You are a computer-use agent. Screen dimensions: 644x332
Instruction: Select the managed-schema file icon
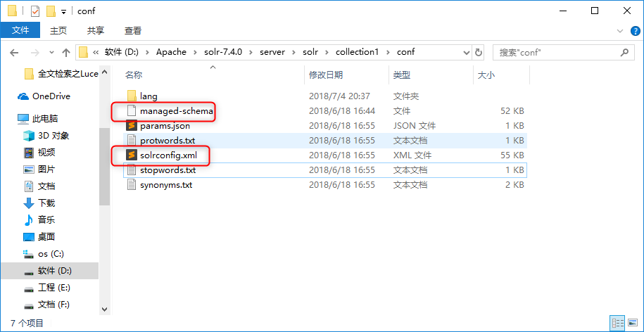pyautogui.click(x=132, y=111)
